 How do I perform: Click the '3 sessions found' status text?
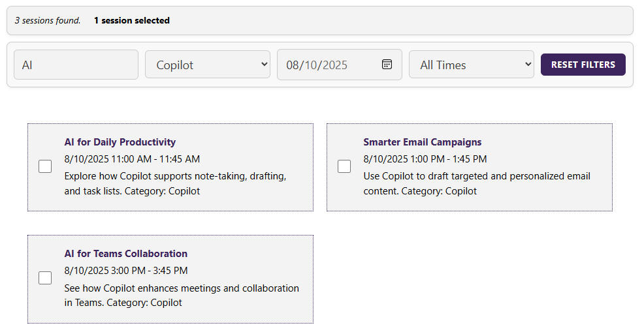click(x=48, y=21)
